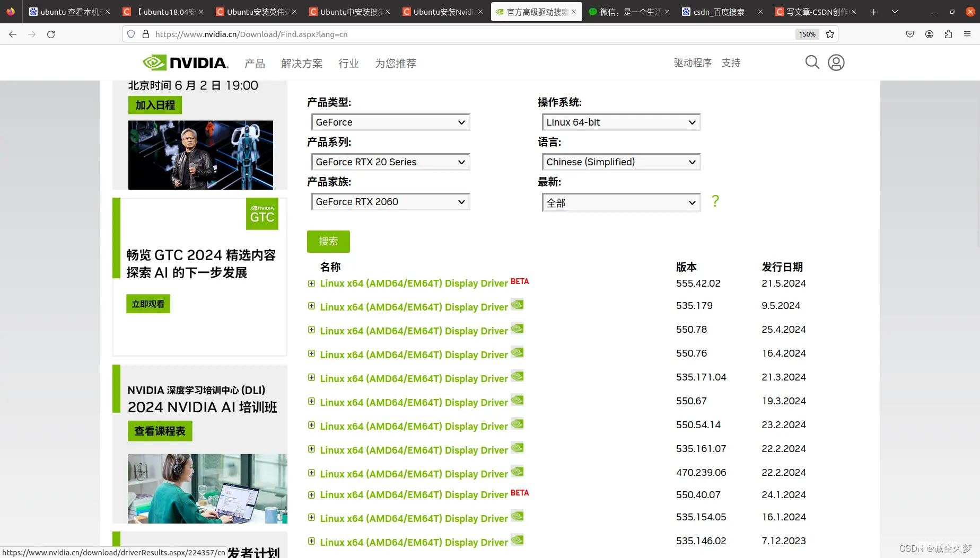Screen dimensions: 980x558
Task: Click the green 搜索 button
Action: pyautogui.click(x=328, y=241)
